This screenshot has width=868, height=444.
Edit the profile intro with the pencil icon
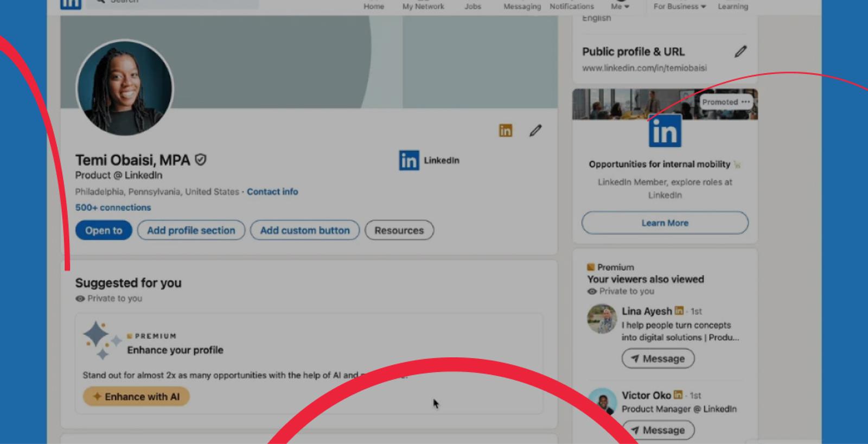pos(535,130)
